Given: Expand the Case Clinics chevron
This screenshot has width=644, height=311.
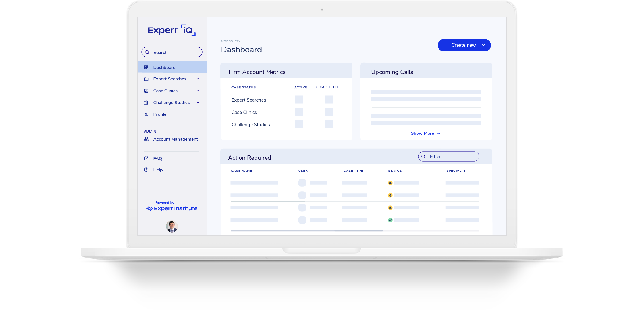Looking at the screenshot, I should click(198, 91).
